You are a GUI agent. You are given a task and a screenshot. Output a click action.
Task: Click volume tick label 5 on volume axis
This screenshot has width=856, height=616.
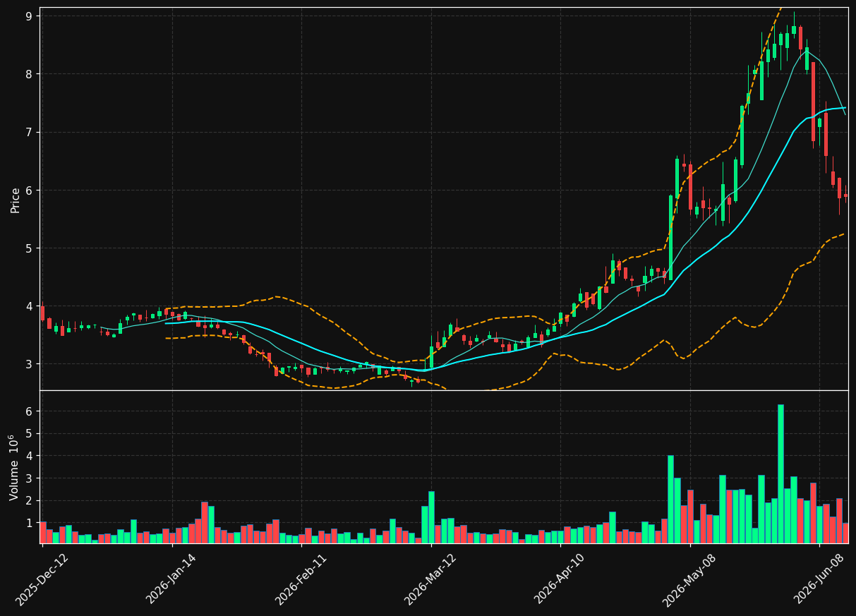pos(29,433)
